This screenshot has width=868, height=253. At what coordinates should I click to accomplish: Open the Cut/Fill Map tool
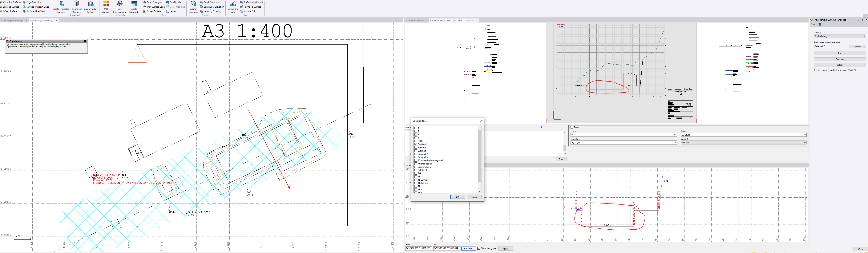click(174, 2)
